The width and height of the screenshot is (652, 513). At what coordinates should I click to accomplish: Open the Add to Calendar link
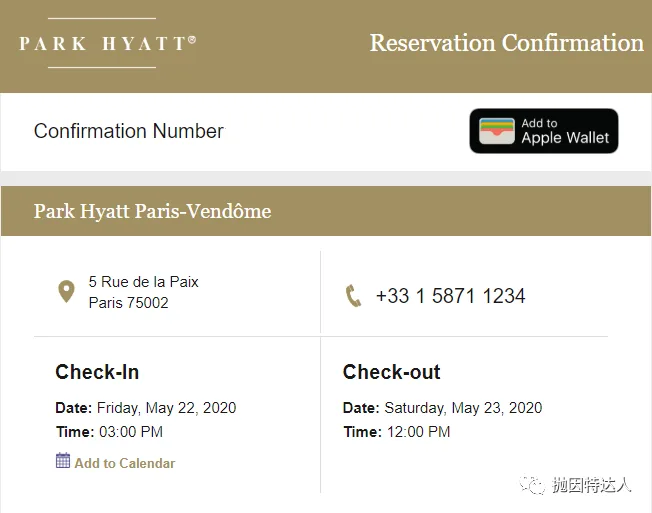(125, 463)
